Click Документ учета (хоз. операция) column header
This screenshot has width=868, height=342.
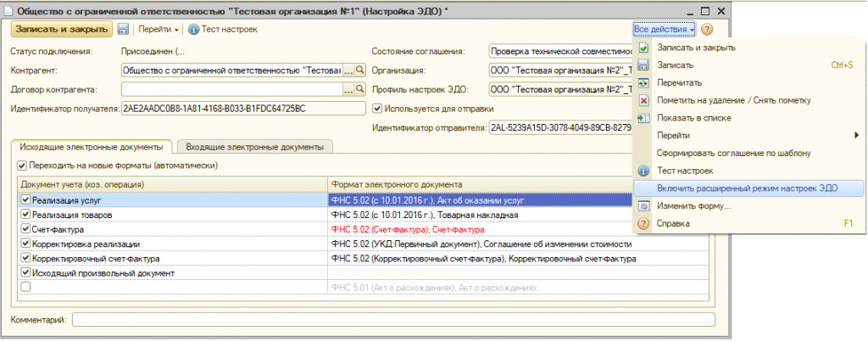[x=172, y=184]
